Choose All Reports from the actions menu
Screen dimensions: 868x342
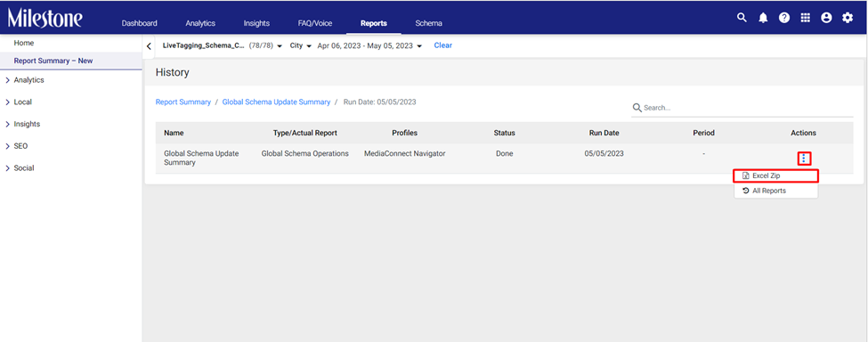coord(776,191)
